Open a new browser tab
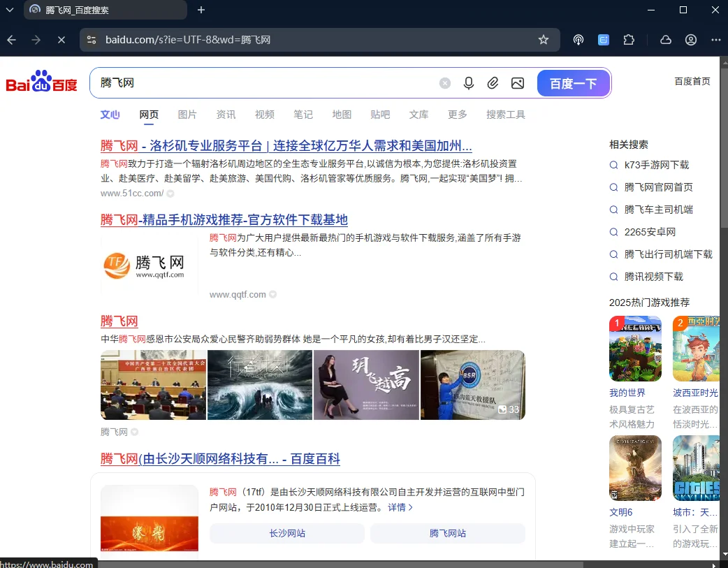 pos(201,10)
